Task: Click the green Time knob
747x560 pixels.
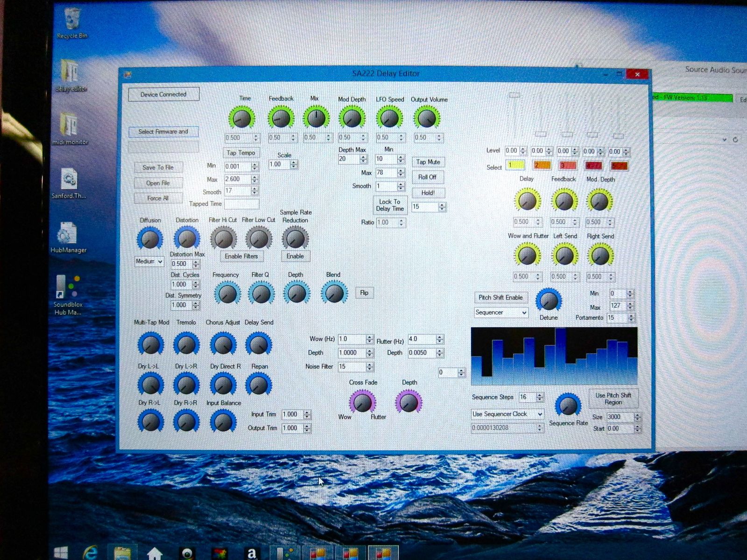Action: [242, 118]
